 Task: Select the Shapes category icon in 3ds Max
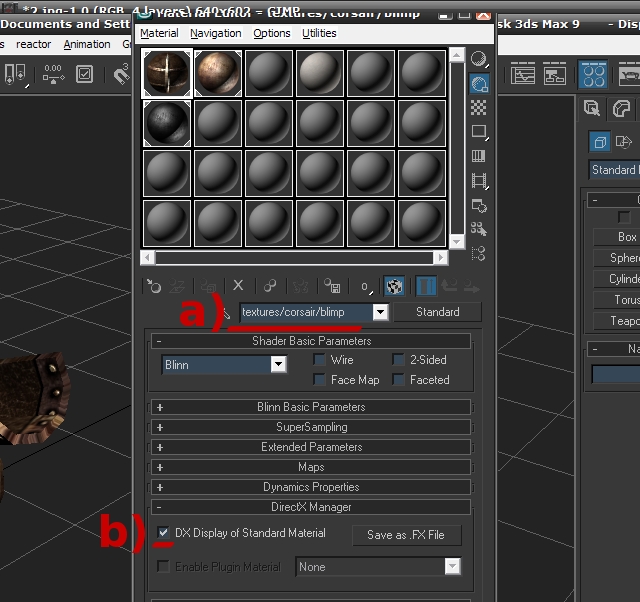pyautogui.click(x=623, y=142)
